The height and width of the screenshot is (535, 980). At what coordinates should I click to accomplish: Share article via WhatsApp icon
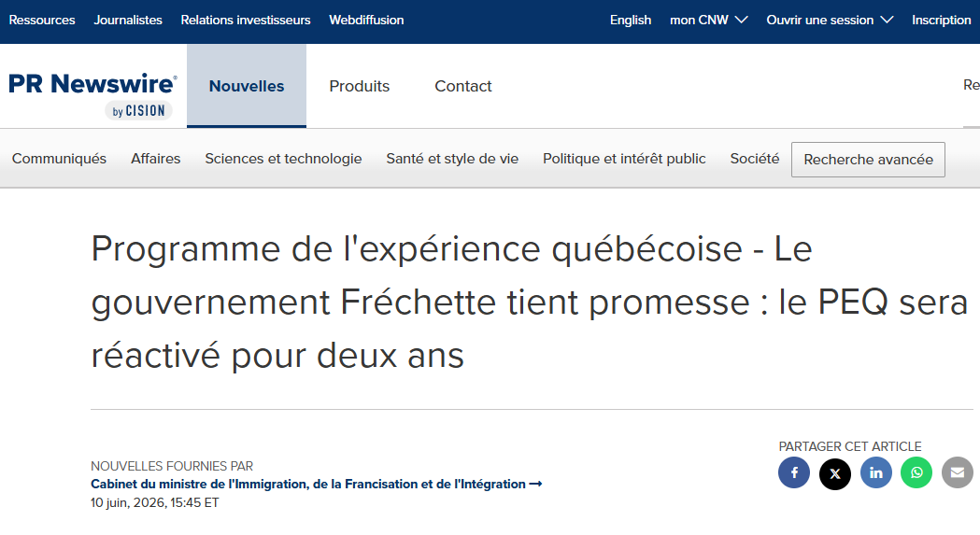[x=916, y=472]
